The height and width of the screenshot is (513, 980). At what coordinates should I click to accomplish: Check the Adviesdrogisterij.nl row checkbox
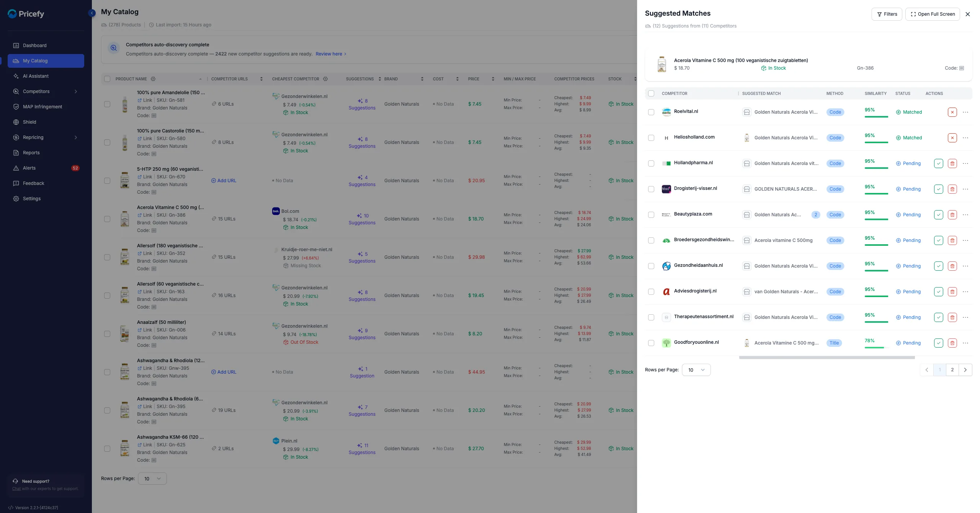coord(651,292)
